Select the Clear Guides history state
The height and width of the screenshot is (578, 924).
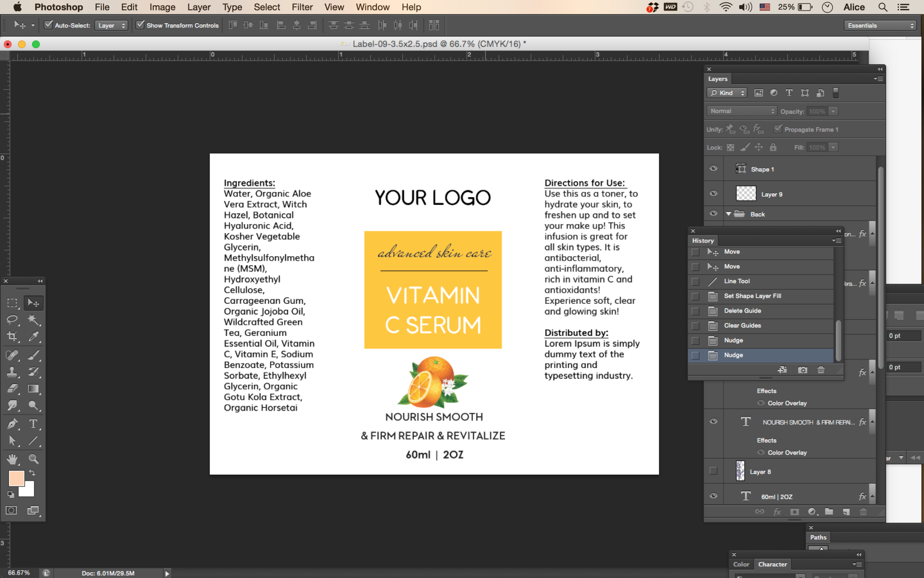[x=761, y=326]
